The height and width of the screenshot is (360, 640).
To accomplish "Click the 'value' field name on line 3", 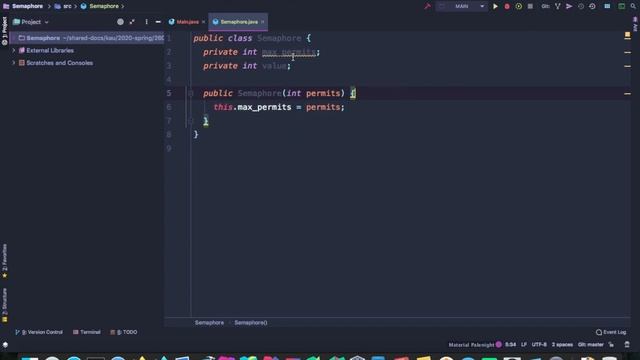I will click(x=274, y=66).
